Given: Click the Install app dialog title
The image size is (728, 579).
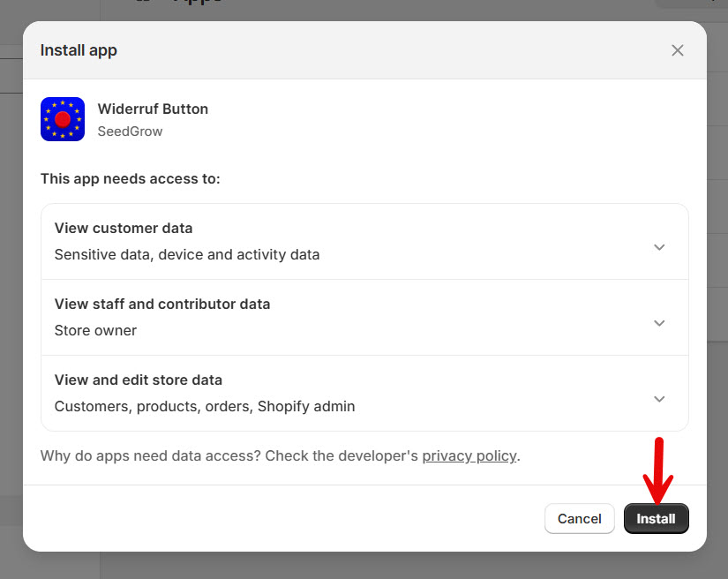Looking at the screenshot, I should [79, 50].
